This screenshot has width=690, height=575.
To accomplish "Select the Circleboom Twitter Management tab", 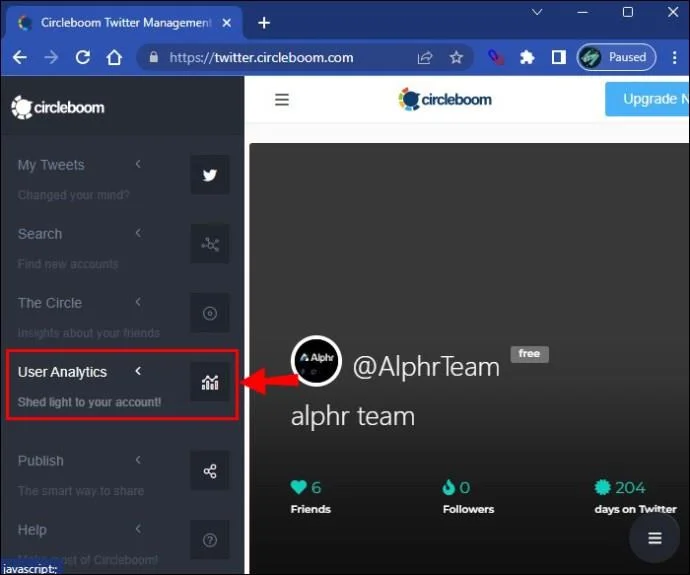I will tap(124, 22).
